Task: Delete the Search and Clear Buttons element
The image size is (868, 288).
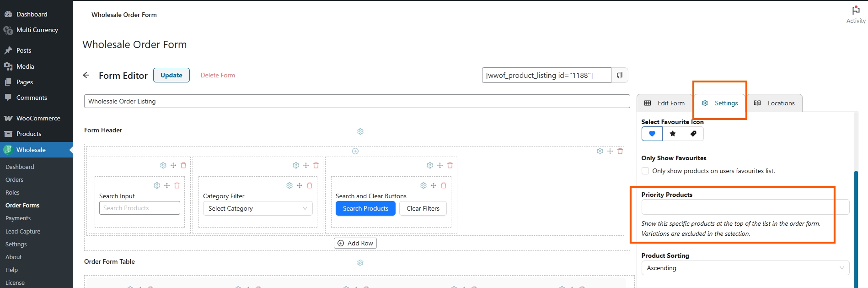Action: pos(444,185)
